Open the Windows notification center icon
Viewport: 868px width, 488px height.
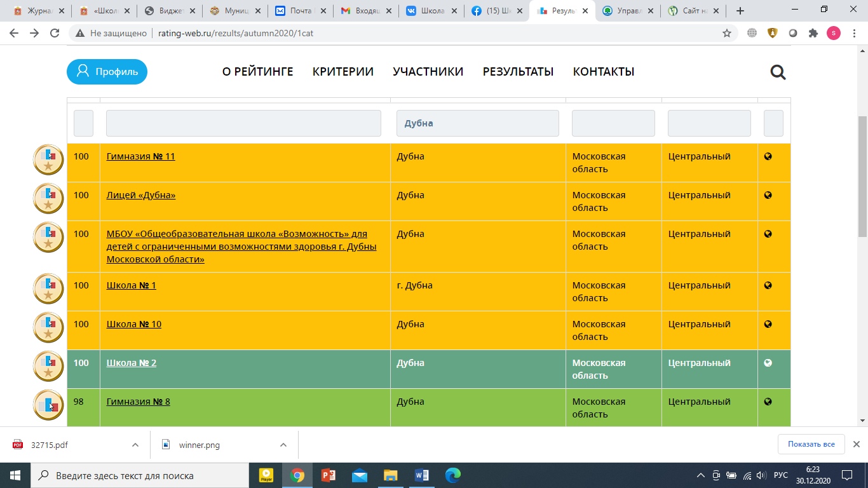[847, 475]
